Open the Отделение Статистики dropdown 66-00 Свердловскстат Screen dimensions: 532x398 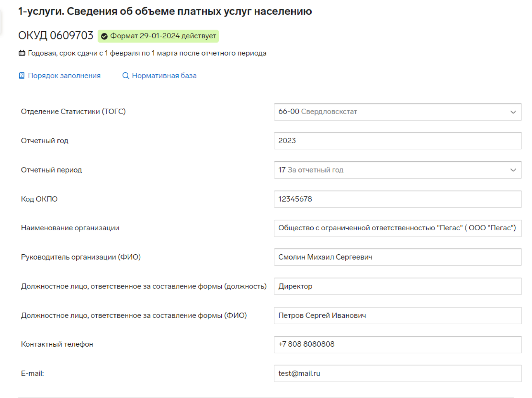(398, 112)
